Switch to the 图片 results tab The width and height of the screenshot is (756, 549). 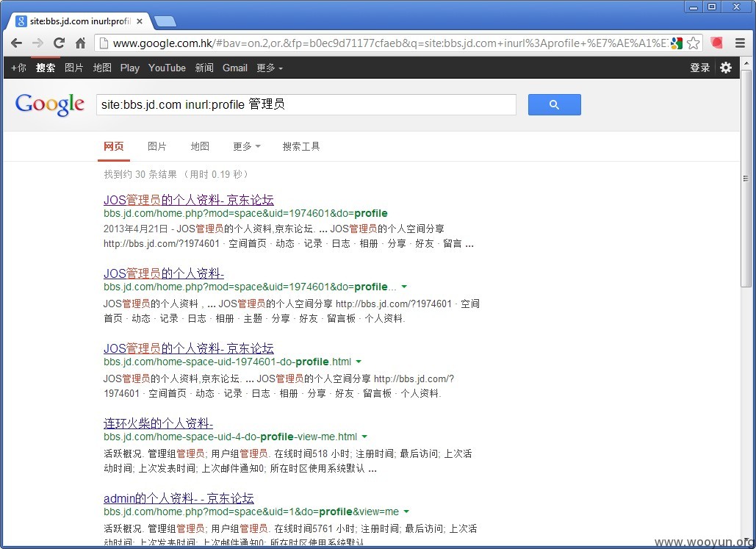tap(156, 146)
